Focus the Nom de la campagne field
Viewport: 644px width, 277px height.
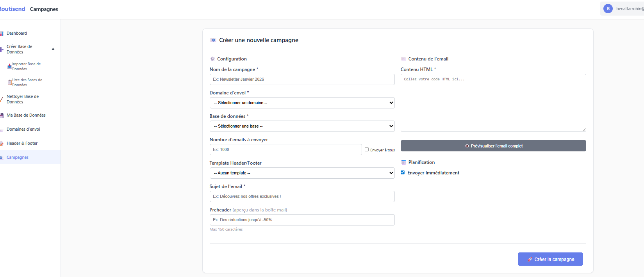(x=302, y=79)
